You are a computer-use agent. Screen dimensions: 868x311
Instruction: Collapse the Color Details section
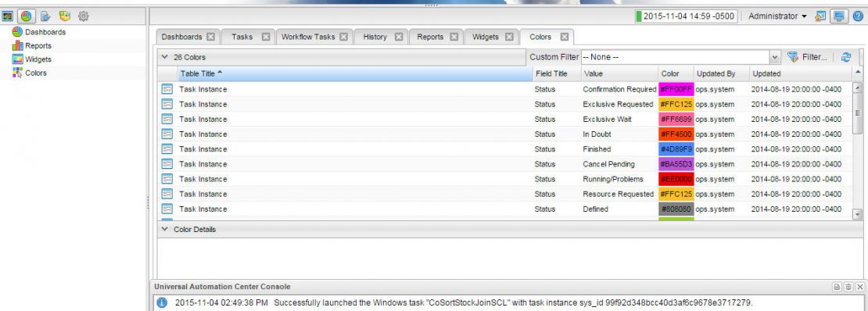[x=164, y=229]
